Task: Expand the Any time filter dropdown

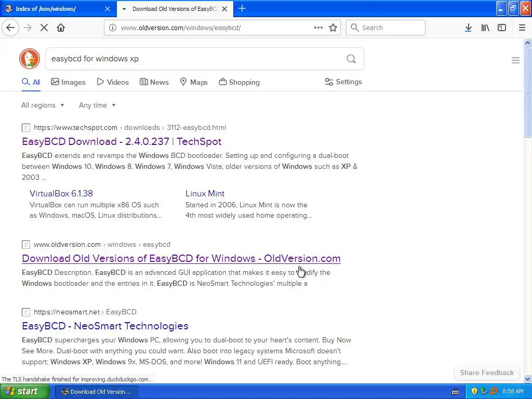Action: pyautogui.click(x=97, y=105)
